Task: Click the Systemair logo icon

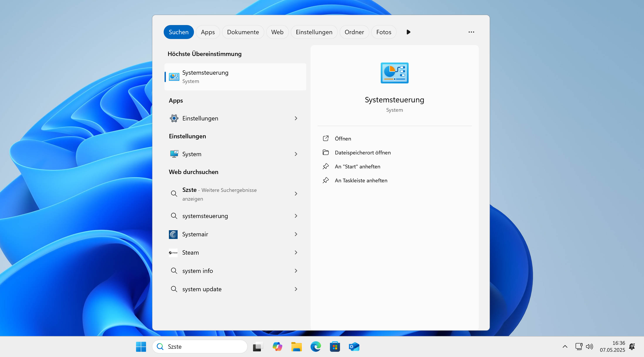Action: 173,234
